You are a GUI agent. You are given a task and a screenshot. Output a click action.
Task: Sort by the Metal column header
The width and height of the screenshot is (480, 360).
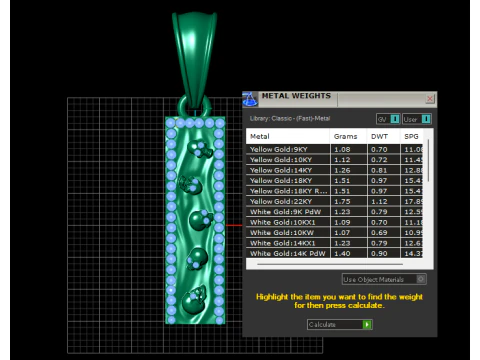click(x=288, y=136)
